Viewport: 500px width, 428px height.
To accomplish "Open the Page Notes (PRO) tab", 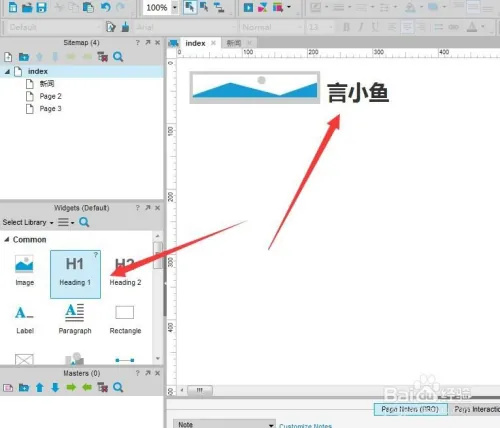I will pyautogui.click(x=410, y=409).
